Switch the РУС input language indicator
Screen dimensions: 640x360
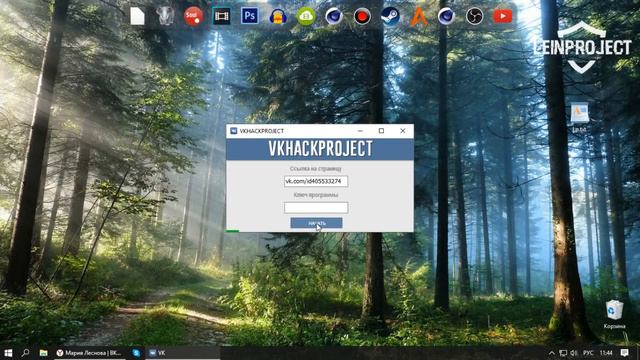point(588,353)
